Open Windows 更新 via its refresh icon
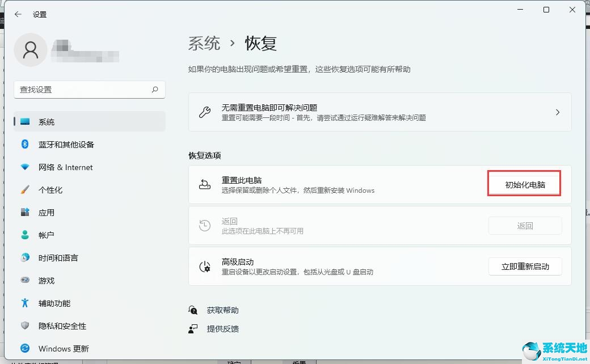The image size is (590, 364). (x=24, y=348)
